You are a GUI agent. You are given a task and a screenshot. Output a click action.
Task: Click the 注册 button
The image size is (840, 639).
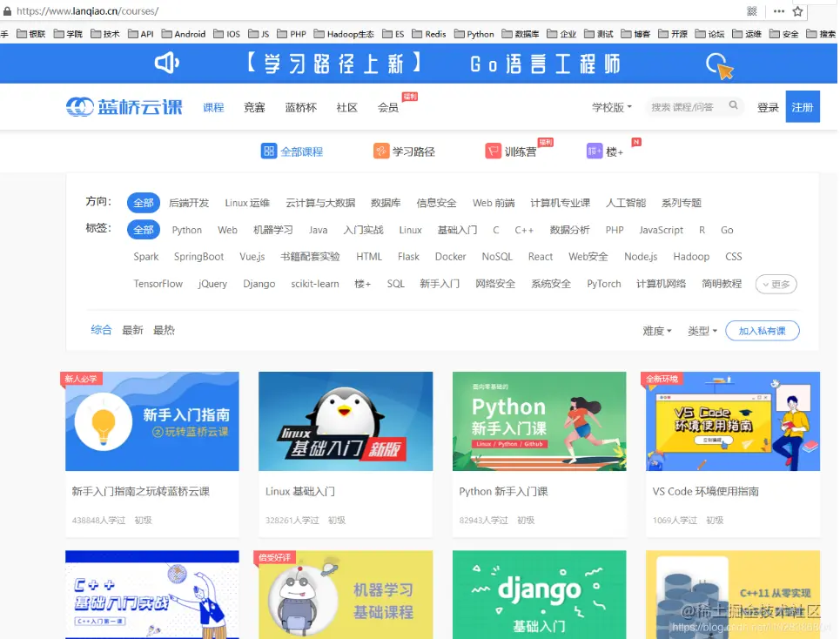803,106
